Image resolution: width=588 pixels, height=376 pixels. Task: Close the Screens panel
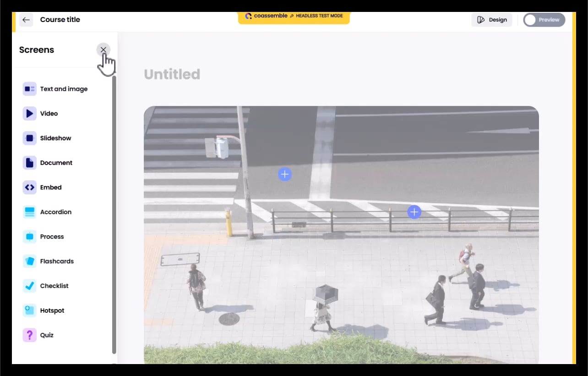pyautogui.click(x=103, y=50)
